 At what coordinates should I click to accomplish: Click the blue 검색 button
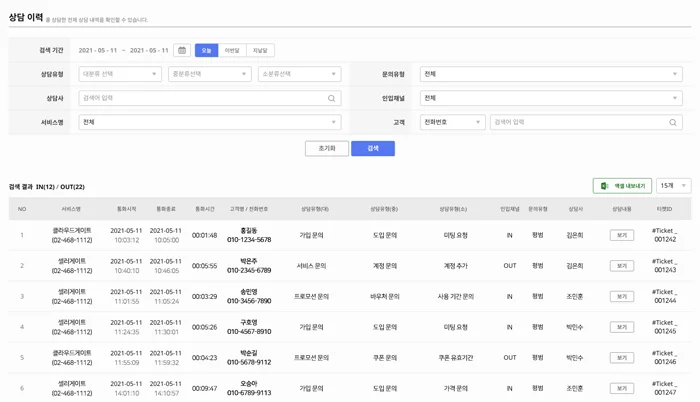click(373, 148)
